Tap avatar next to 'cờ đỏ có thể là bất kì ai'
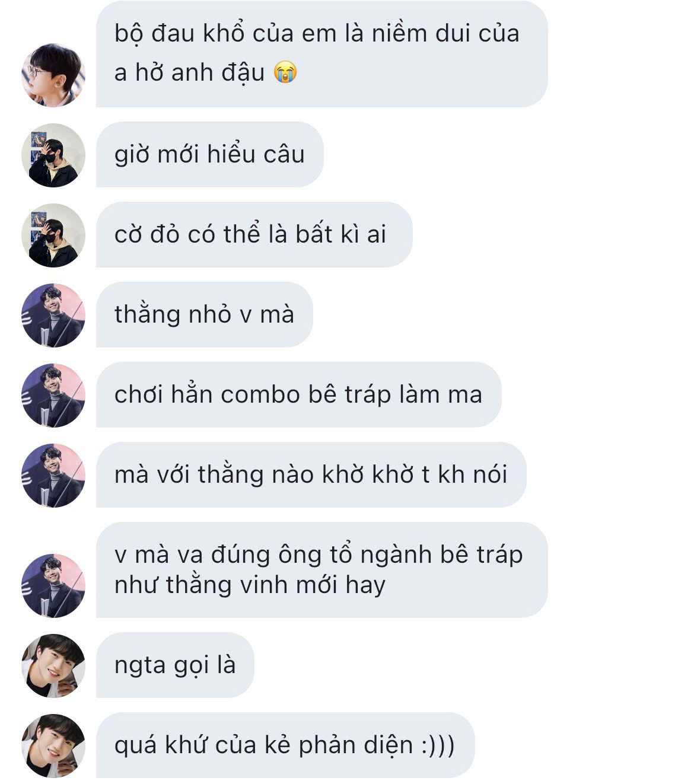Viewport: 694px width, 784px height. pos(53,235)
